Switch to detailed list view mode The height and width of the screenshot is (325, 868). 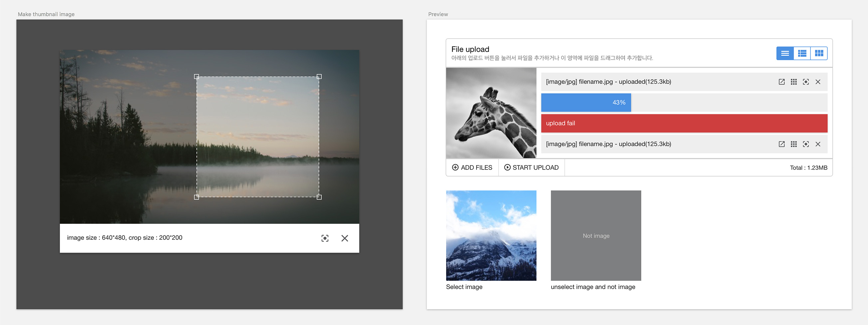pos(802,53)
